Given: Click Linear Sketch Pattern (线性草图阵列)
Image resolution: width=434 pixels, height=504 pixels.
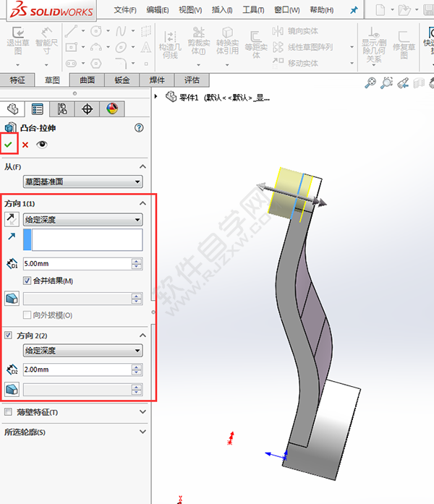Looking at the screenshot, I should (x=302, y=47).
